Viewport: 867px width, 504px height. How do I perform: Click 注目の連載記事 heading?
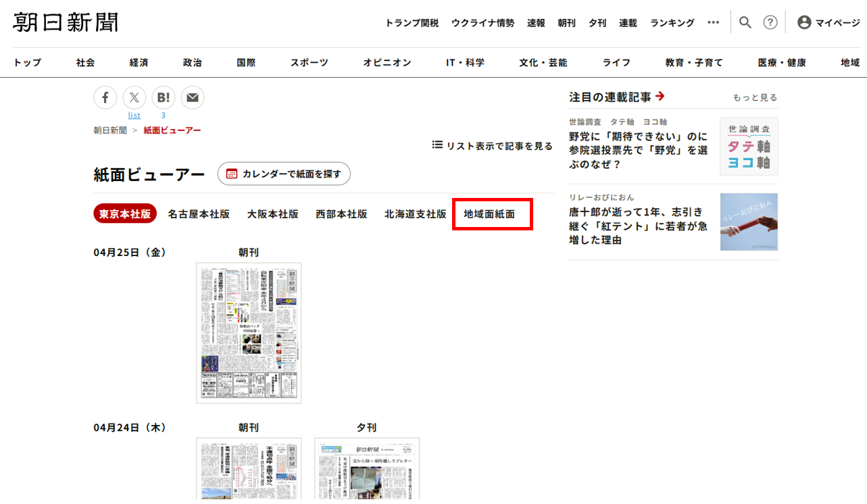610,97
